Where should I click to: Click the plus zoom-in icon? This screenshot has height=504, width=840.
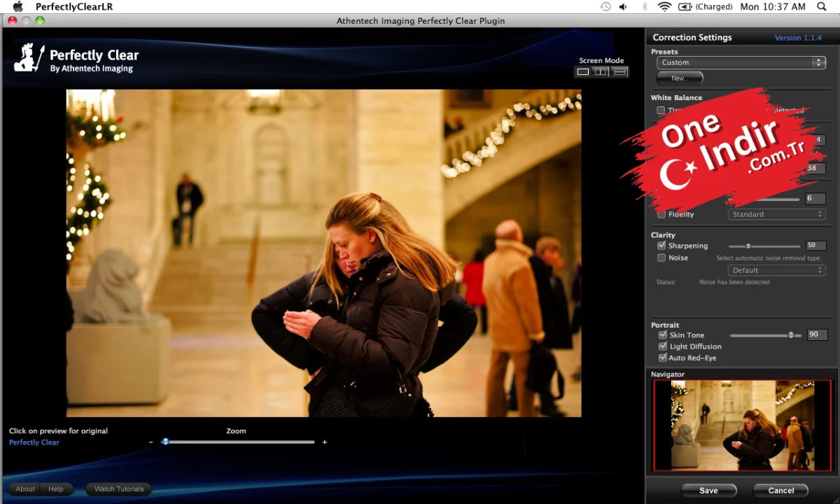[x=325, y=442]
